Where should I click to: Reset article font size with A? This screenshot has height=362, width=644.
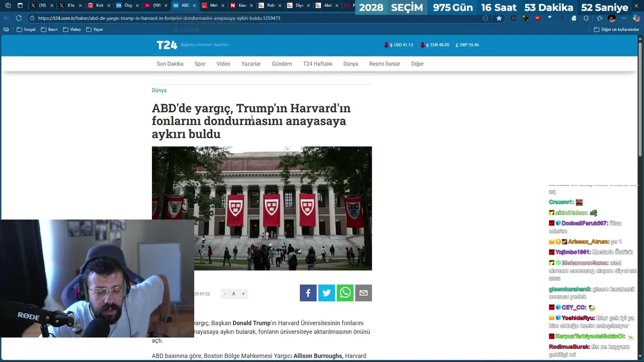(x=233, y=294)
